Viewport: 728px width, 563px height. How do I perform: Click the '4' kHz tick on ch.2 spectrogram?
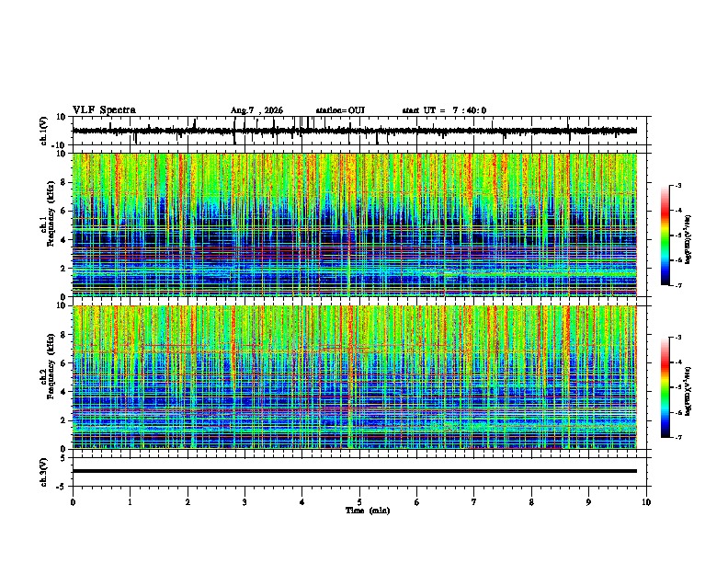pyautogui.click(x=63, y=392)
